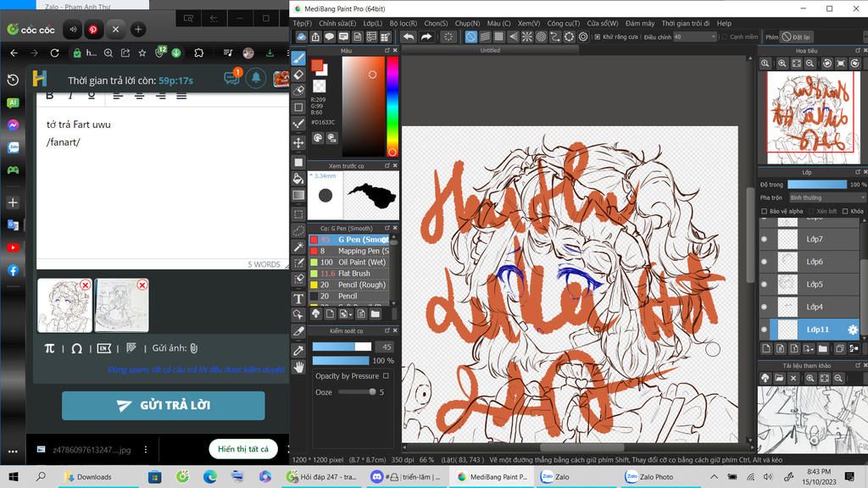The image size is (868, 488).
Task: Click the Redo arrow in MediBang
Action: click(x=426, y=36)
